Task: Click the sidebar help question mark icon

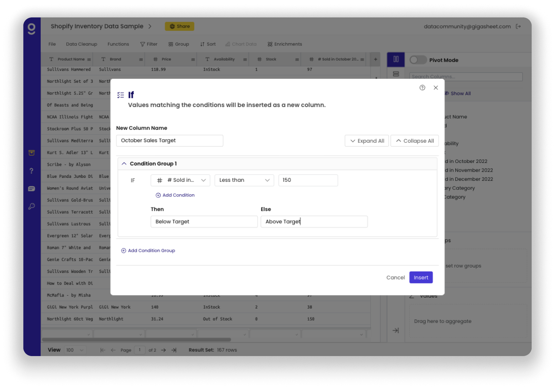Action: click(32, 171)
